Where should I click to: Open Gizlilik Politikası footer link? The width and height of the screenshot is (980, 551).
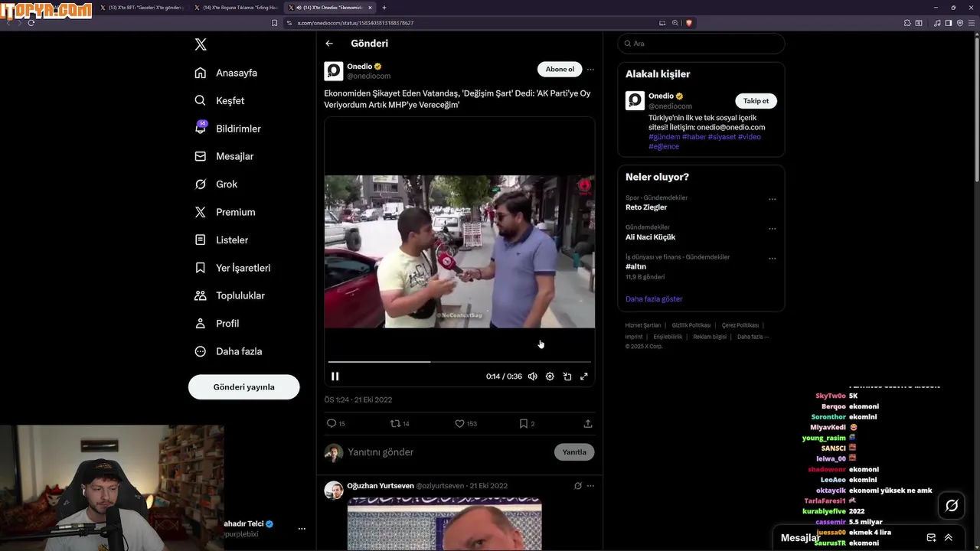(x=691, y=325)
